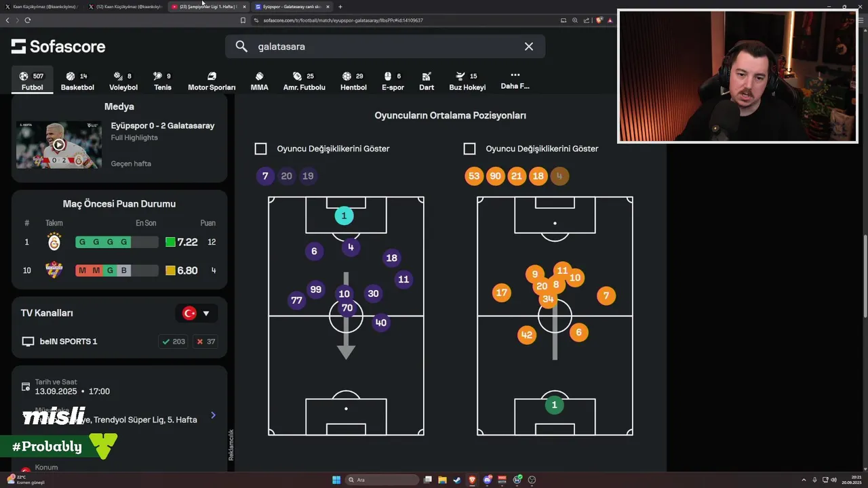868x488 pixels.
Task: Open Steam from the taskbar
Action: (457, 480)
